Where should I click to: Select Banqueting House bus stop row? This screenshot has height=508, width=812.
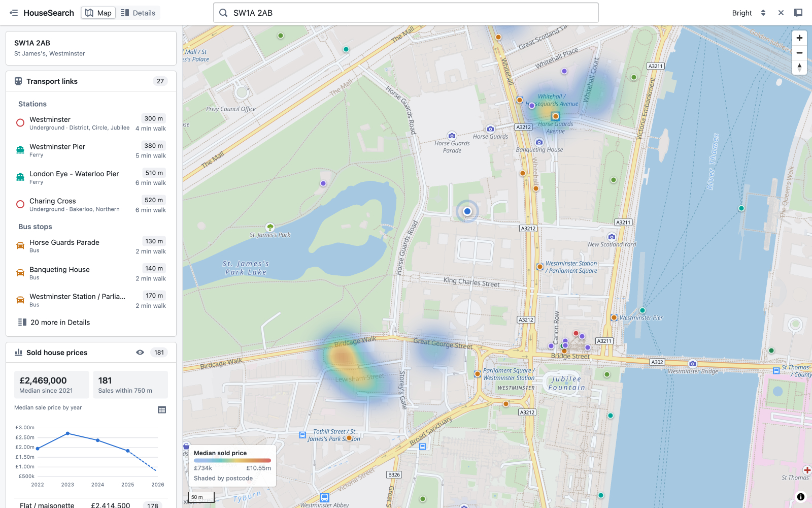pos(91,273)
